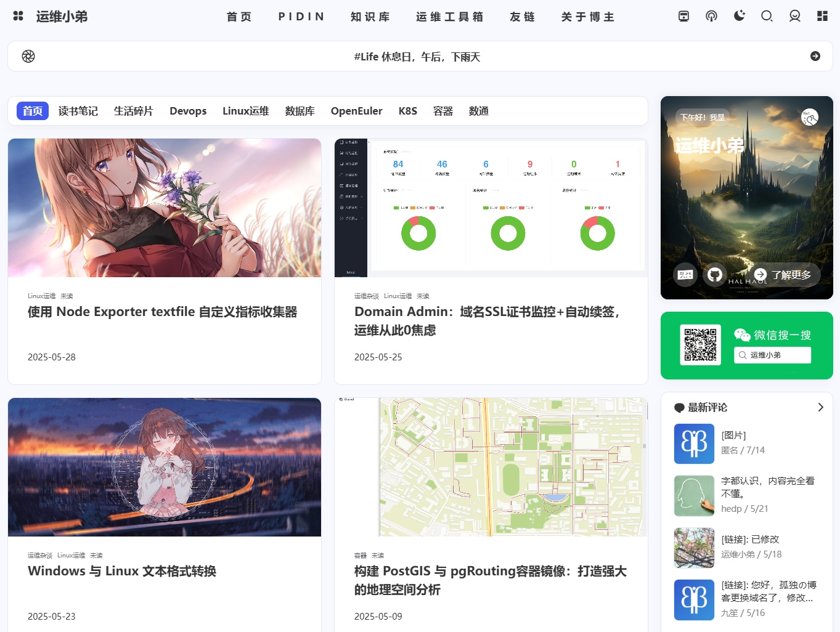The height and width of the screenshot is (632, 840).
Task: Click the bilibili icon on the profile card
Action: (685, 275)
